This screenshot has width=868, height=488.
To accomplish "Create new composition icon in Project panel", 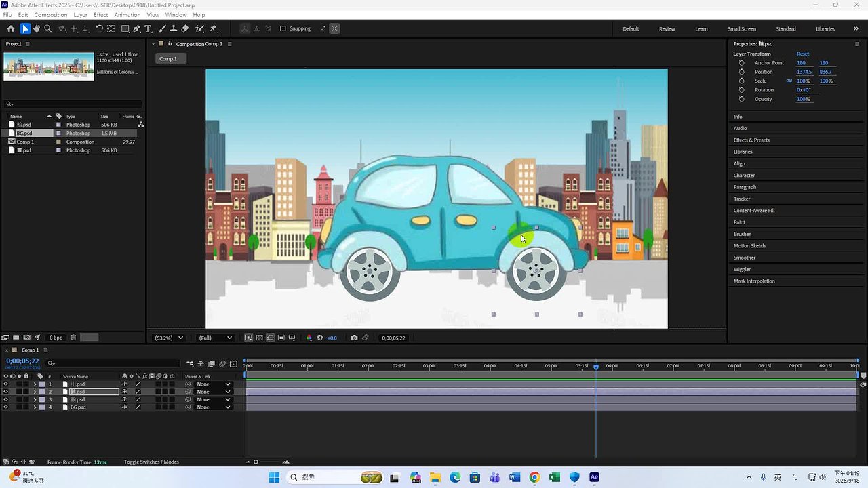I will (26, 338).
